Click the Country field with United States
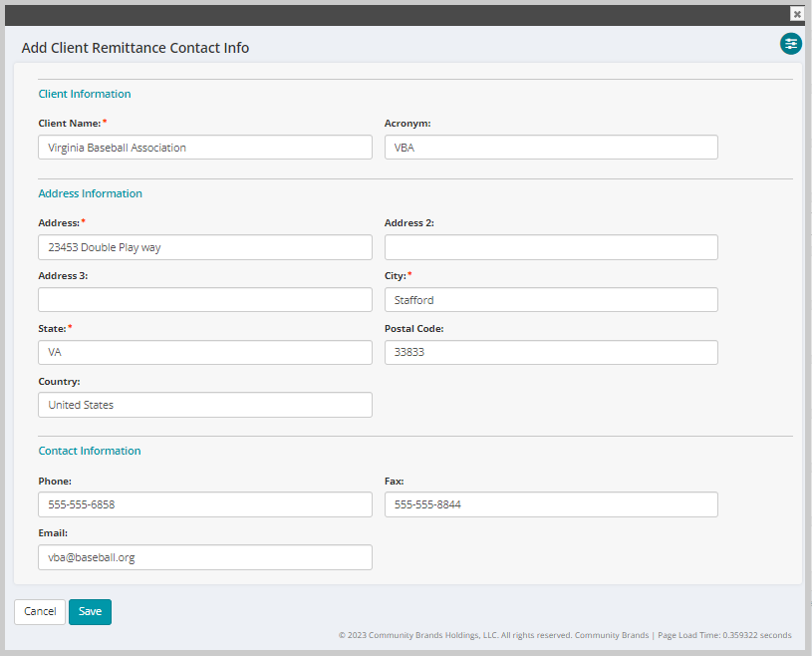This screenshot has width=812, height=656. (204, 405)
